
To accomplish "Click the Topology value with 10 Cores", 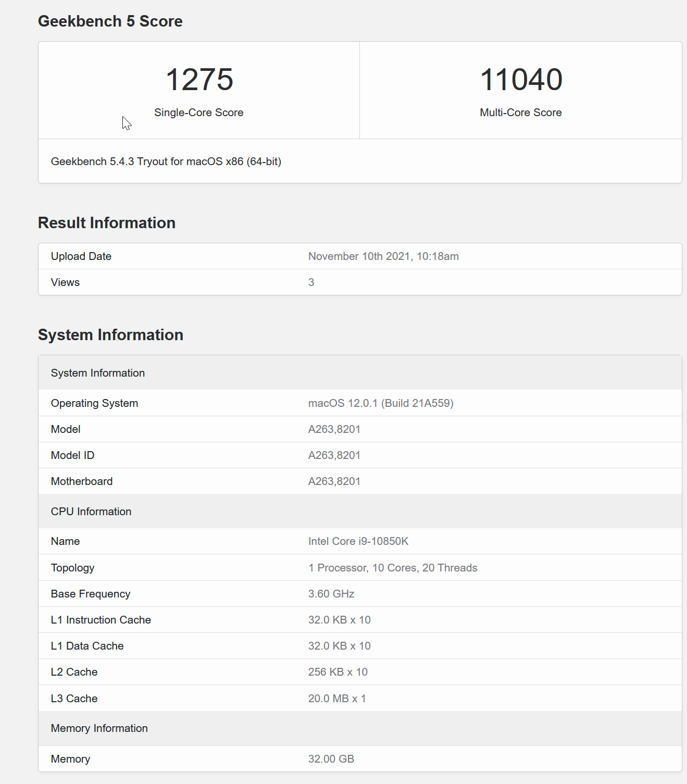I will click(392, 568).
